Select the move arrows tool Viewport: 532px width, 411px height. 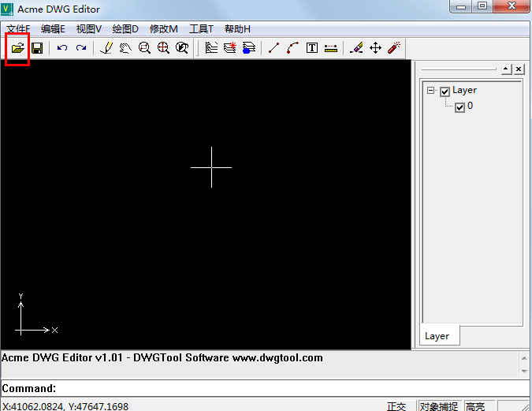(x=375, y=48)
